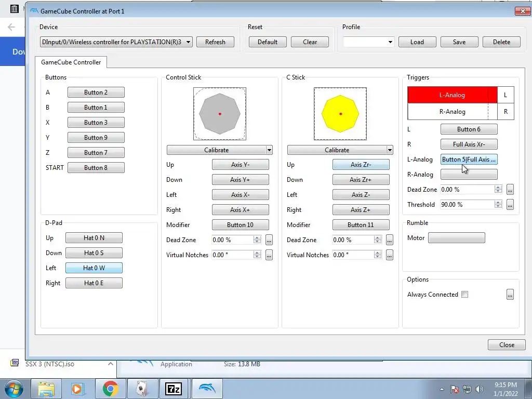Remap Control Stick Down Axis Y+
The height and width of the screenshot is (399, 532).
240,179
